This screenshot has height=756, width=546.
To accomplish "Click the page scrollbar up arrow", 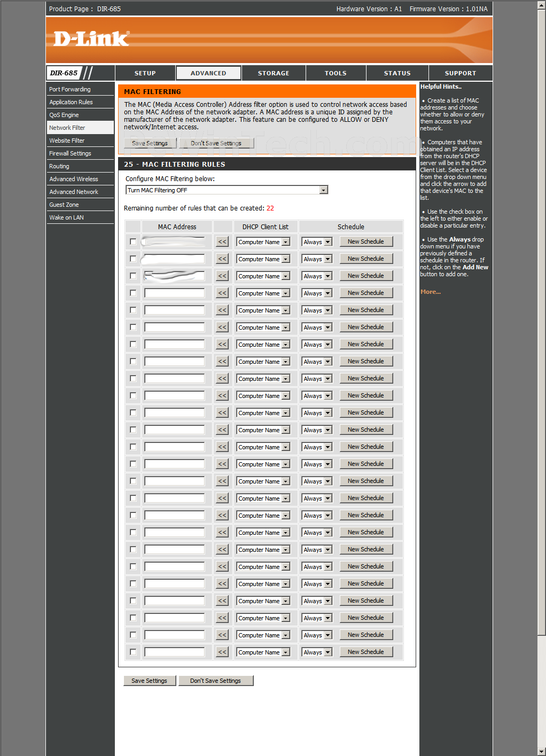I will click(541, 5).
